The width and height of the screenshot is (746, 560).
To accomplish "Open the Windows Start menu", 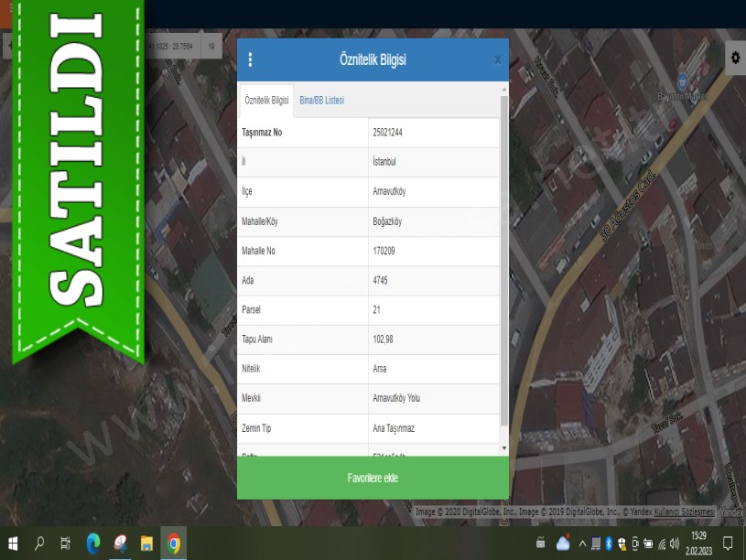I will click(13, 544).
